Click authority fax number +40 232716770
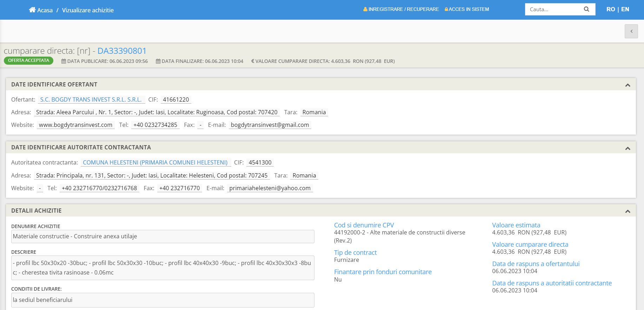The width and height of the screenshot is (644, 310). pyautogui.click(x=179, y=188)
